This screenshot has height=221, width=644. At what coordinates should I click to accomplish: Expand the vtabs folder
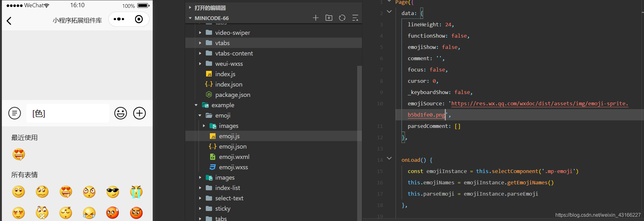point(200,43)
